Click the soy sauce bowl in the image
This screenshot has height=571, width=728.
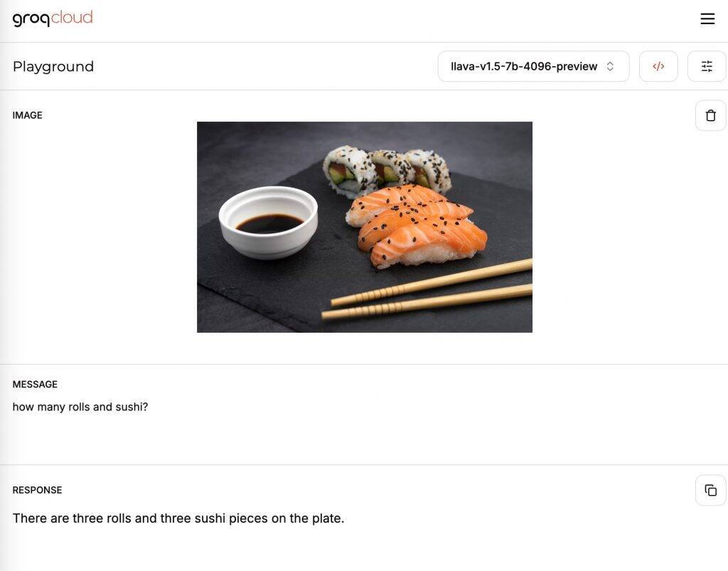[268, 220]
